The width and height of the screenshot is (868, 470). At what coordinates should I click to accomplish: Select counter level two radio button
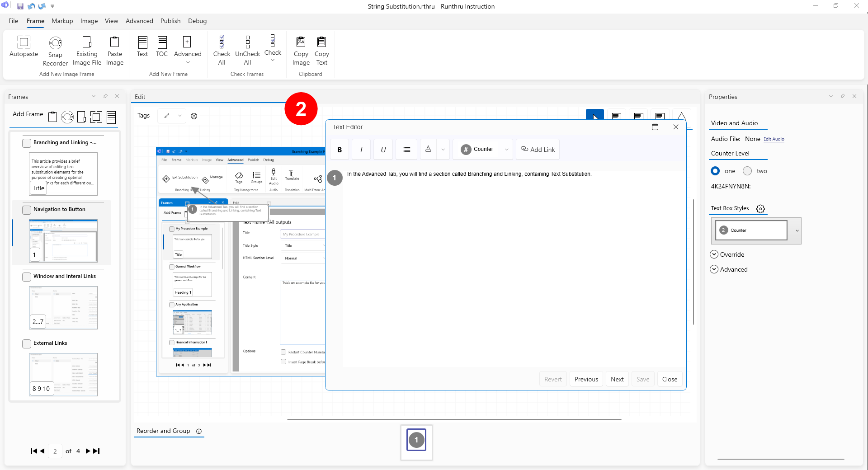pyautogui.click(x=747, y=171)
